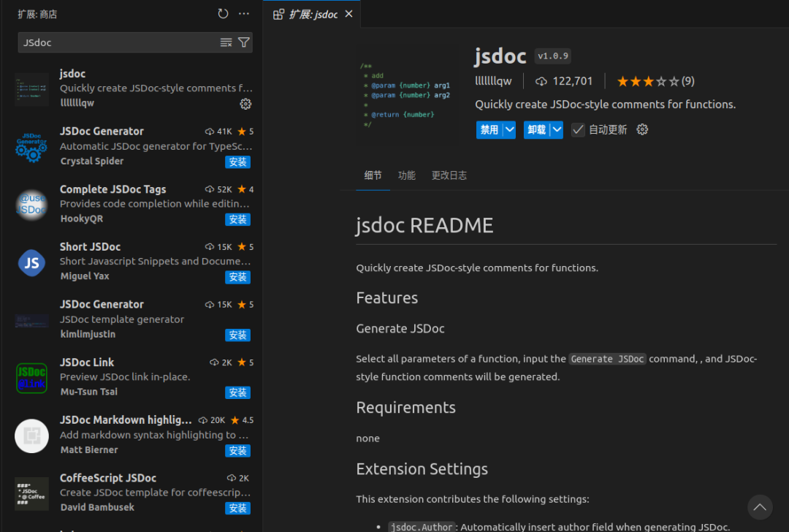Click the extension tab icon for jsdoc
This screenshot has width=789, height=532.
tap(278, 15)
